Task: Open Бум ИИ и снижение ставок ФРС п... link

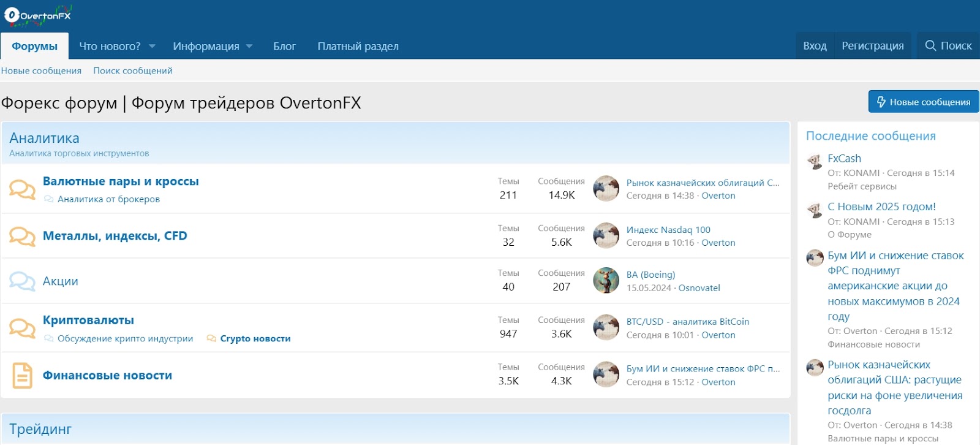Action: [x=703, y=369]
